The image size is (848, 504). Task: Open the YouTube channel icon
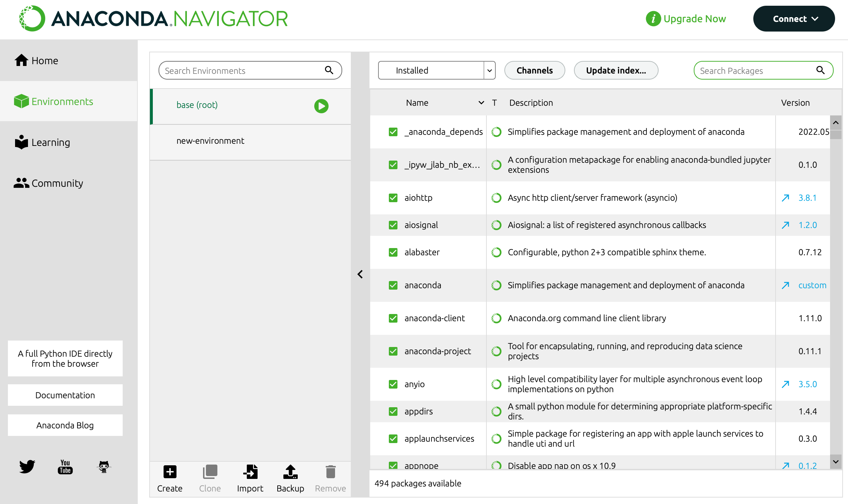(x=65, y=467)
